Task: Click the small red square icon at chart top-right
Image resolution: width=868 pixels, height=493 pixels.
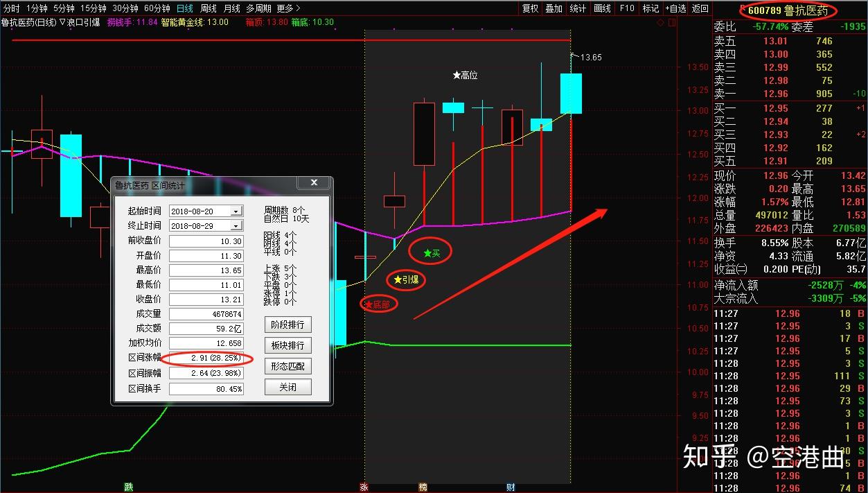Action: click(x=671, y=22)
